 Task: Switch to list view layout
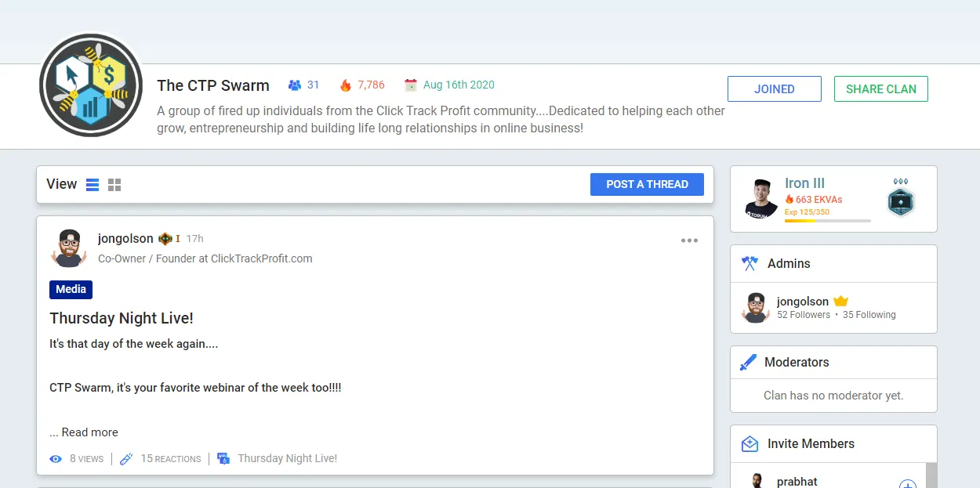click(93, 185)
